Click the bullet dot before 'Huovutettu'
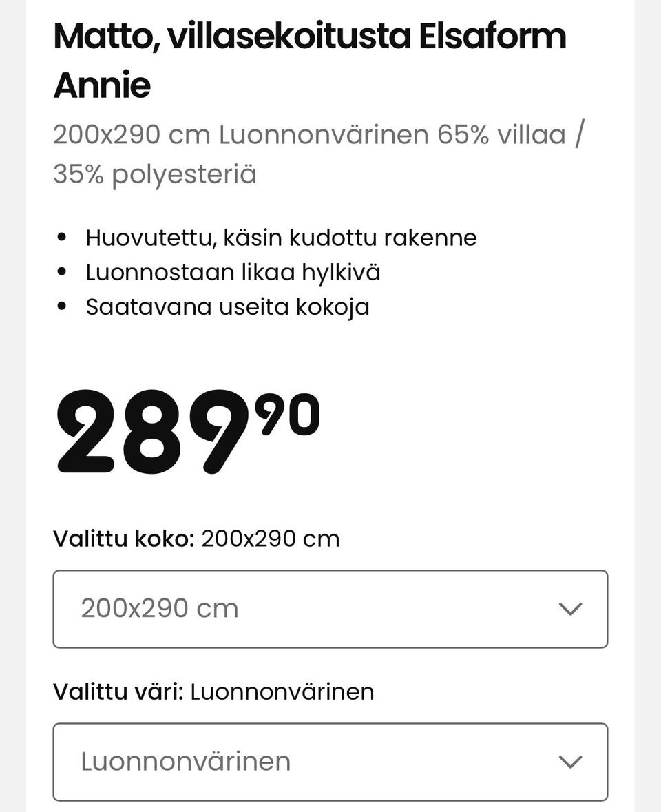The image size is (661, 812). (x=62, y=238)
